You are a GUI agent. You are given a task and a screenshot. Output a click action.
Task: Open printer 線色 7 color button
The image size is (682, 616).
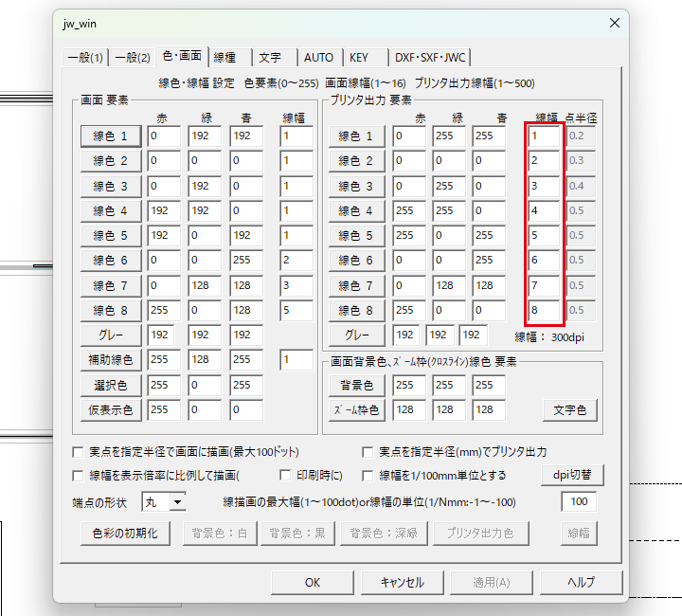(x=357, y=286)
